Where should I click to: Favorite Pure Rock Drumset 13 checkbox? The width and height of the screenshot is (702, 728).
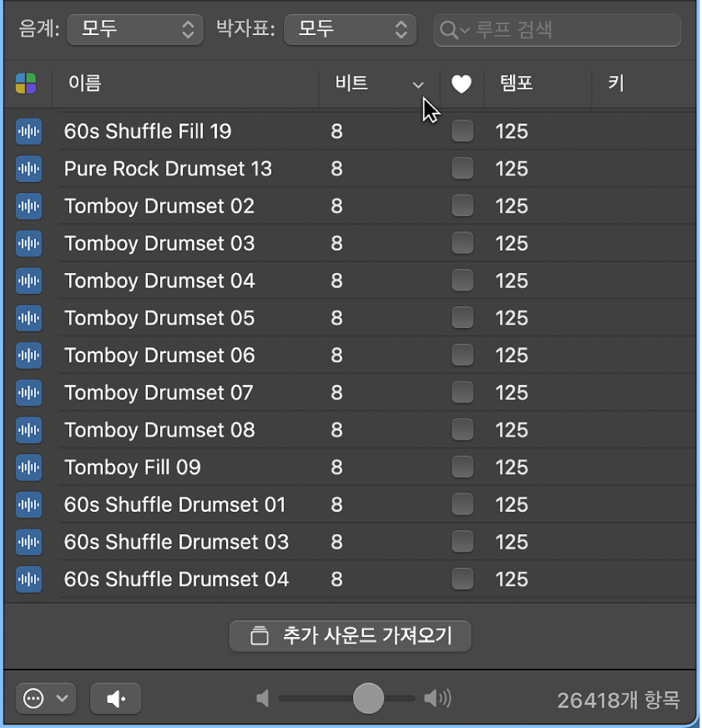coord(462,168)
